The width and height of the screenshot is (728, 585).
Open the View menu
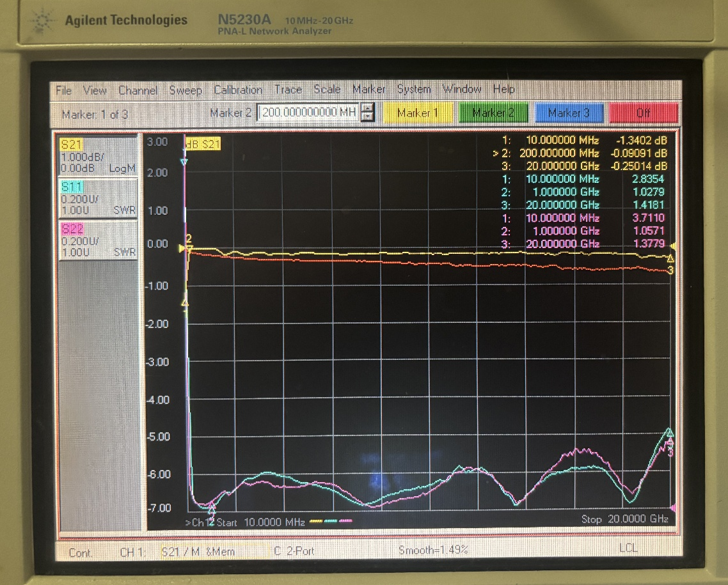(95, 91)
